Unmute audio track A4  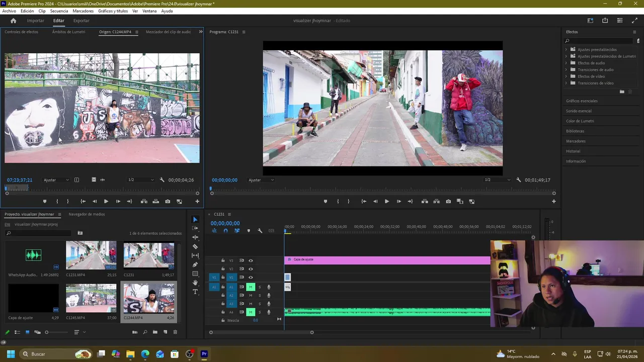point(250,312)
